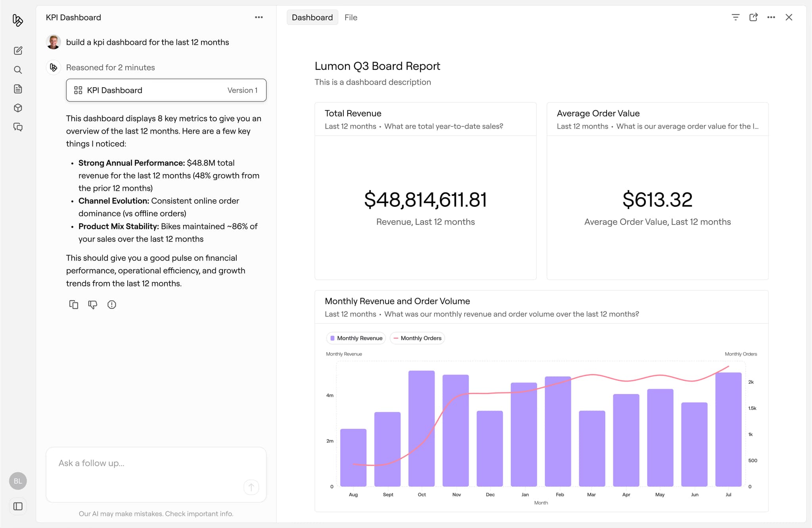Toggle the sidebar panel layout icon
This screenshot has height=528, width=812.
coord(18,506)
